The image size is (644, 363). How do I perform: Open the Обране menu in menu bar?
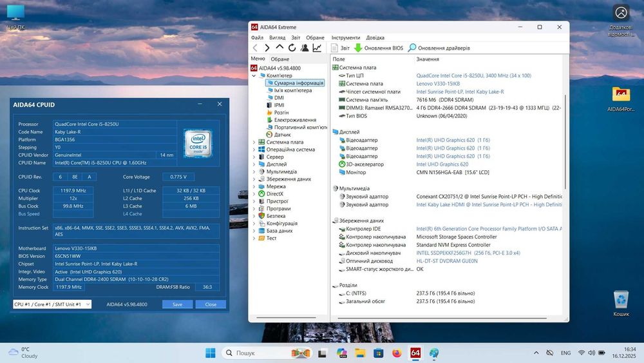[315, 37]
